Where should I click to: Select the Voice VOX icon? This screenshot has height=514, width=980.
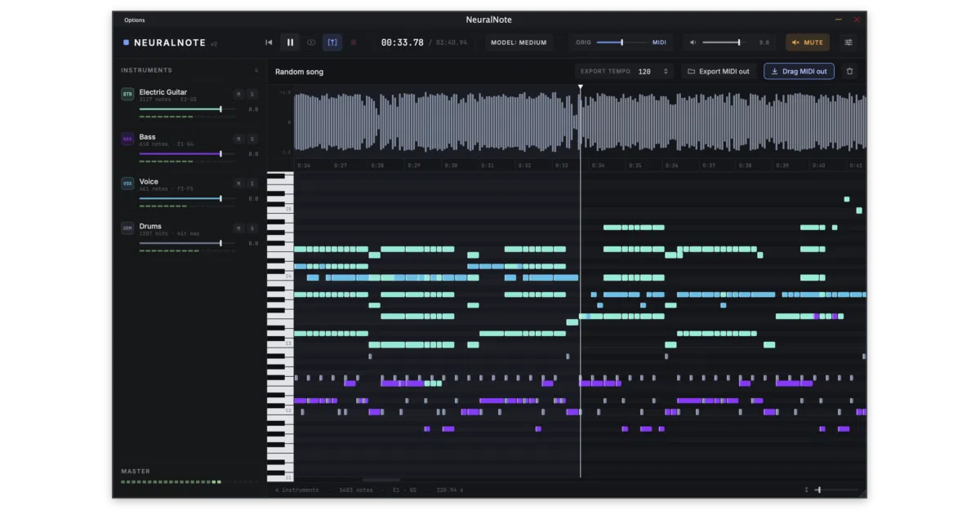click(x=127, y=184)
